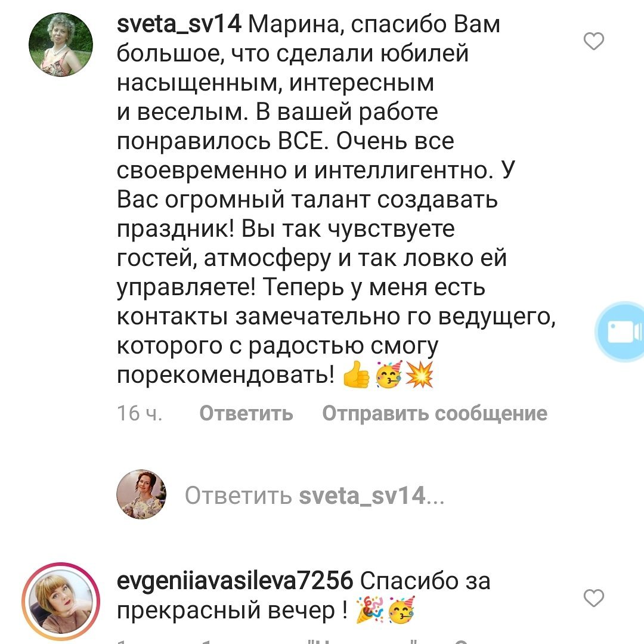Focus the Ответить sveta_sv14... reply field
Viewport: 644px width, 644px height.
click(315, 496)
